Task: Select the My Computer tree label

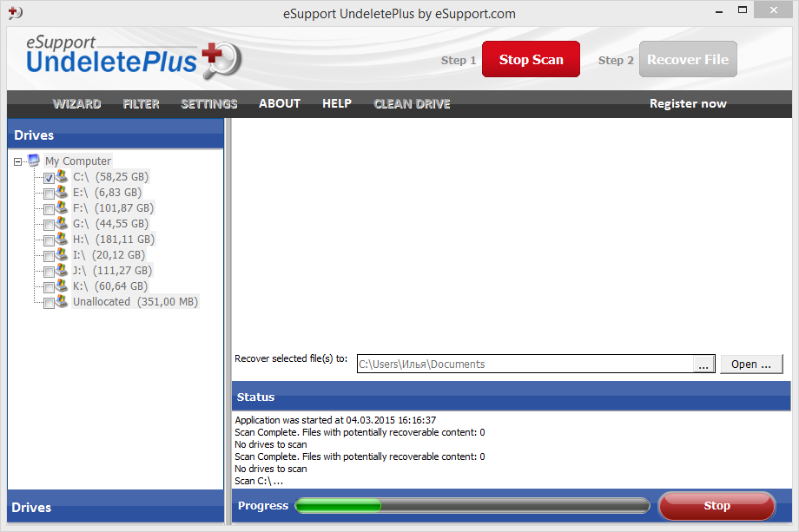Action: pos(78,161)
